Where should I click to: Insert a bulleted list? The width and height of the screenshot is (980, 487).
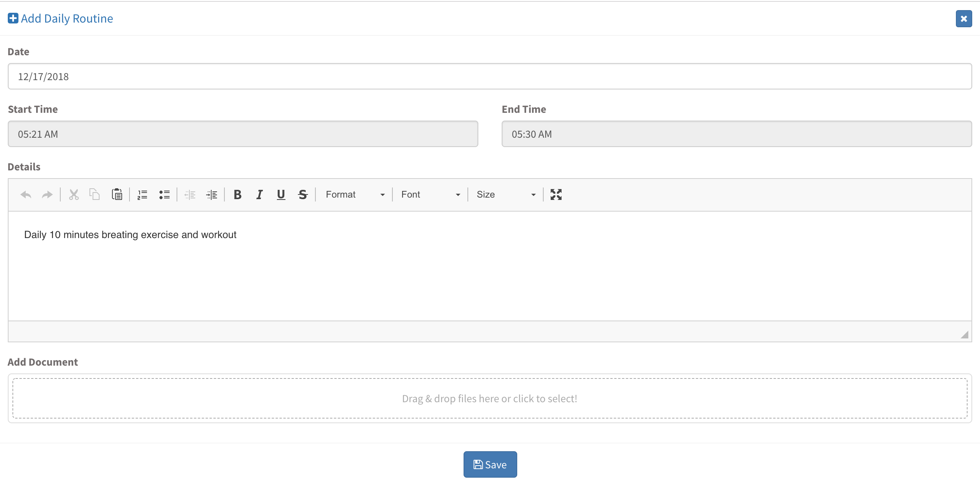[164, 194]
